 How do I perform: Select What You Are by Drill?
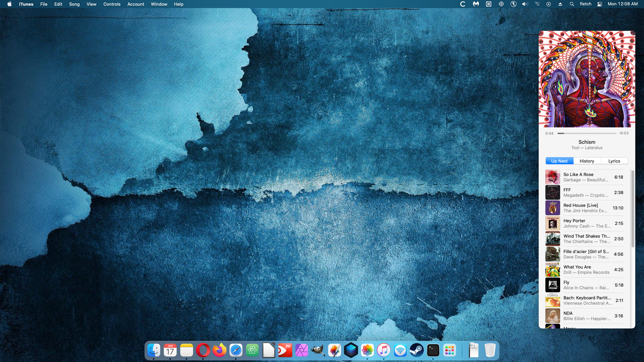[x=584, y=269]
